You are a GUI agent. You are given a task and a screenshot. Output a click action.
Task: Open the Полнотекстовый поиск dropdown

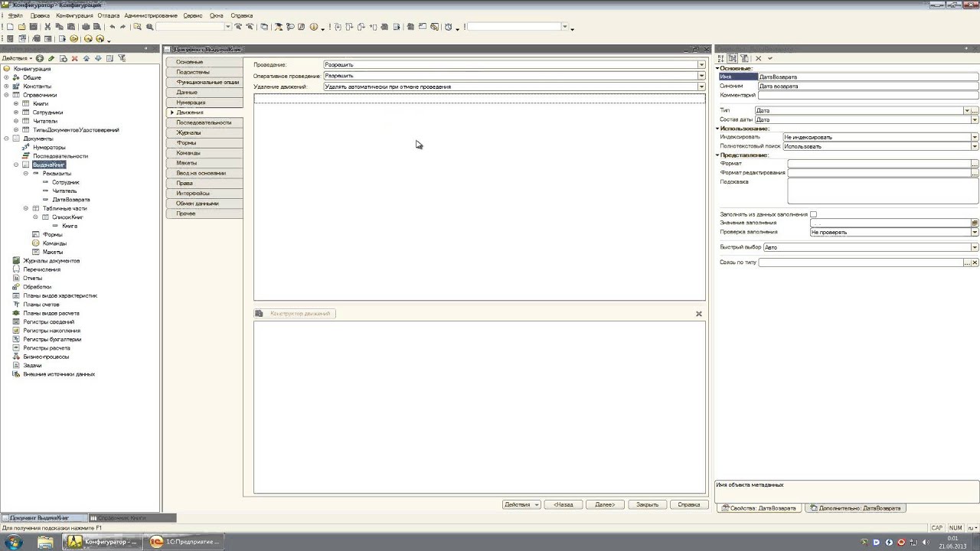[975, 146]
